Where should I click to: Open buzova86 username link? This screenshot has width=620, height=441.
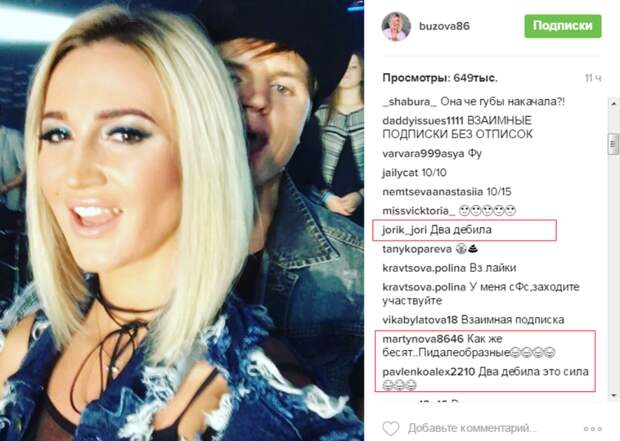[444, 26]
